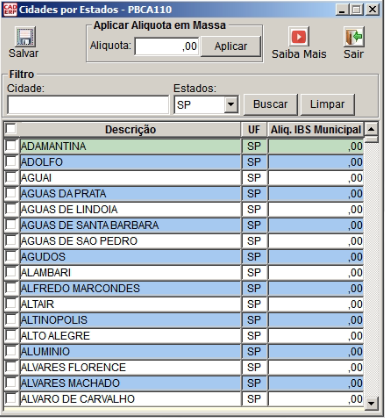Check the ALAMBARI row checkbox

[x=11, y=272]
